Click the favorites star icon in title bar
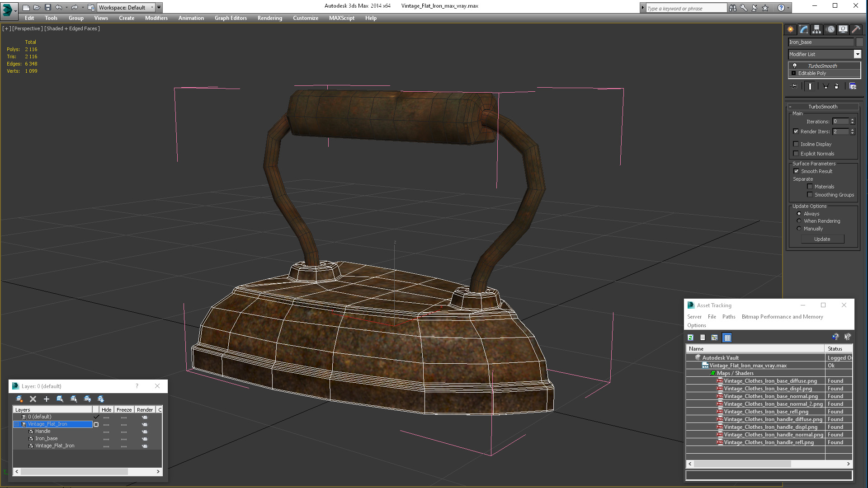The height and width of the screenshot is (488, 868). pos(765,8)
